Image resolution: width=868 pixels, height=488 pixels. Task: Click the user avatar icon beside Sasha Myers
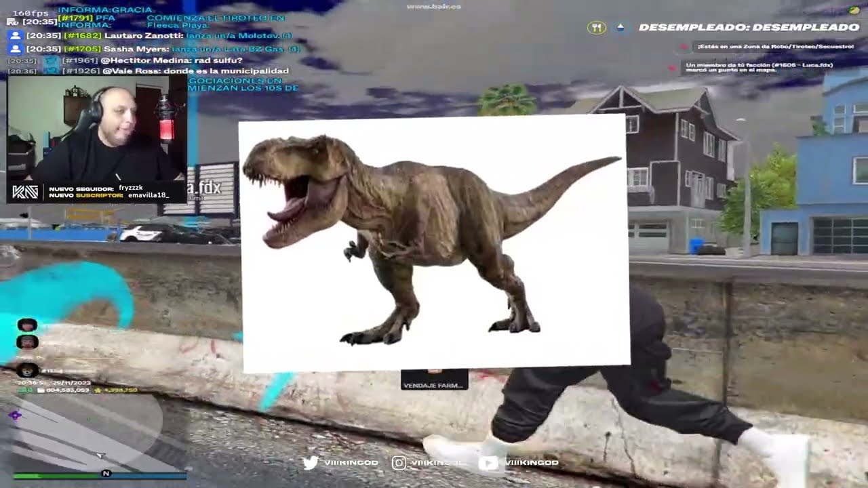coord(14,49)
